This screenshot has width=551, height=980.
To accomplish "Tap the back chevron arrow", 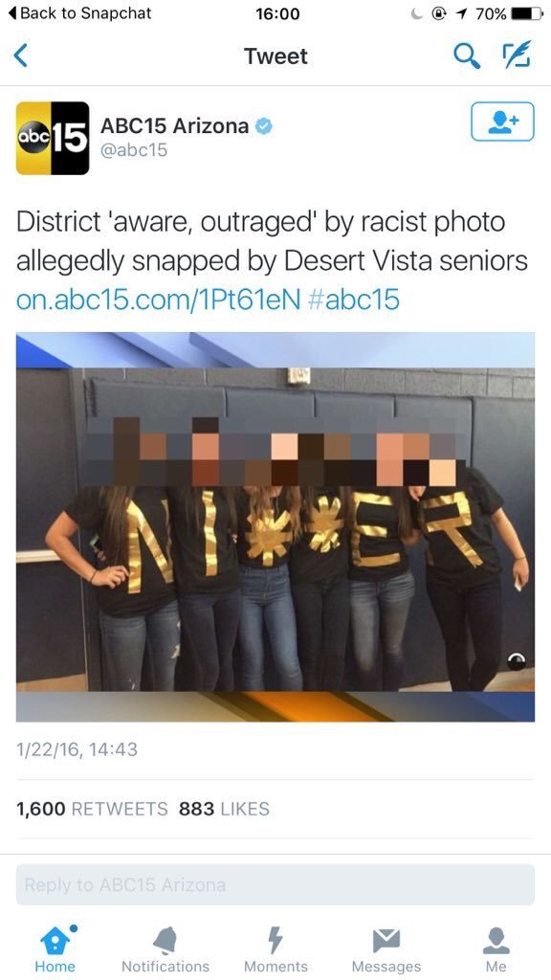I will pyautogui.click(x=21, y=56).
